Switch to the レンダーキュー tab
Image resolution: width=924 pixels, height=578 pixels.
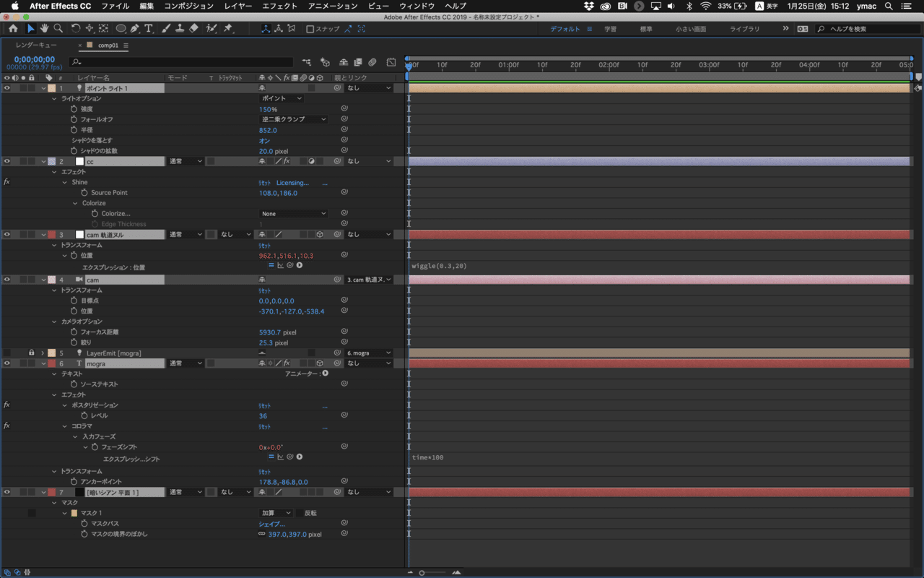[x=36, y=45]
